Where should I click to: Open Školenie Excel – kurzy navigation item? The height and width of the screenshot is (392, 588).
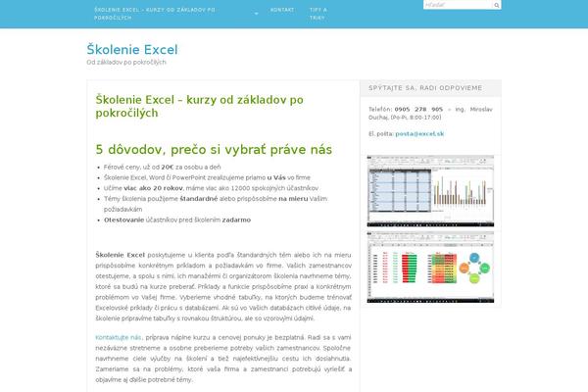[x=155, y=14]
